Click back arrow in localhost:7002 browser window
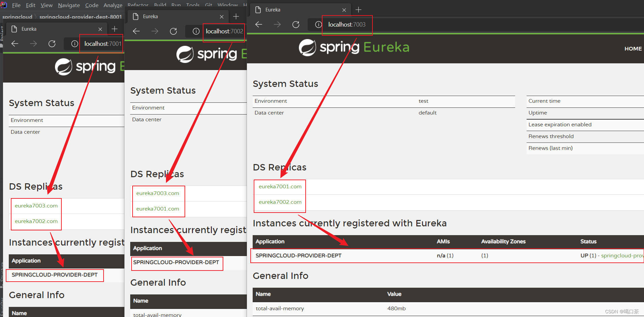The image size is (644, 317). click(x=136, y=31)
